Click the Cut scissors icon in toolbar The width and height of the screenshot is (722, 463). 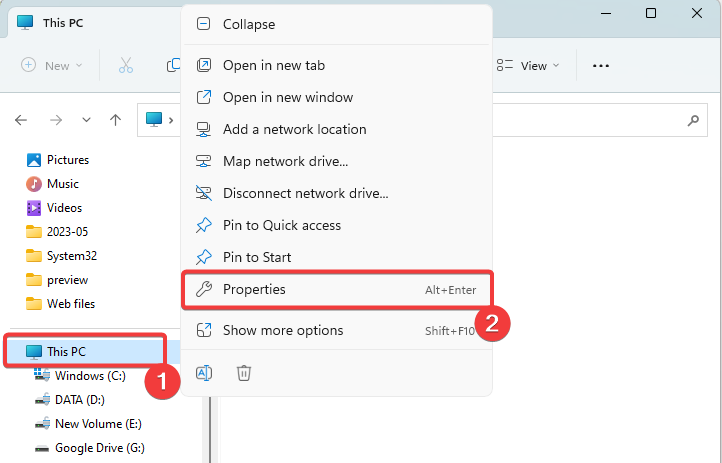coord(126,65)
